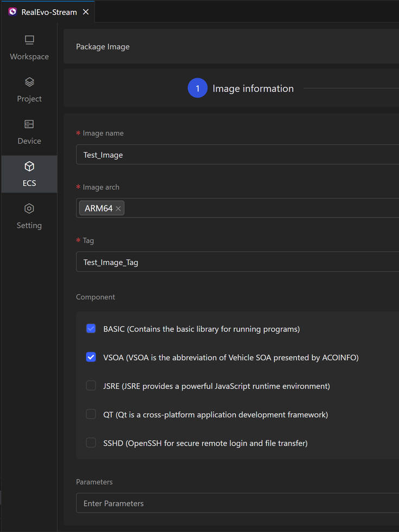This screenshot has width=399, height=532.
Task: Click the JSRE component description text
Action: tap(217, 386)
